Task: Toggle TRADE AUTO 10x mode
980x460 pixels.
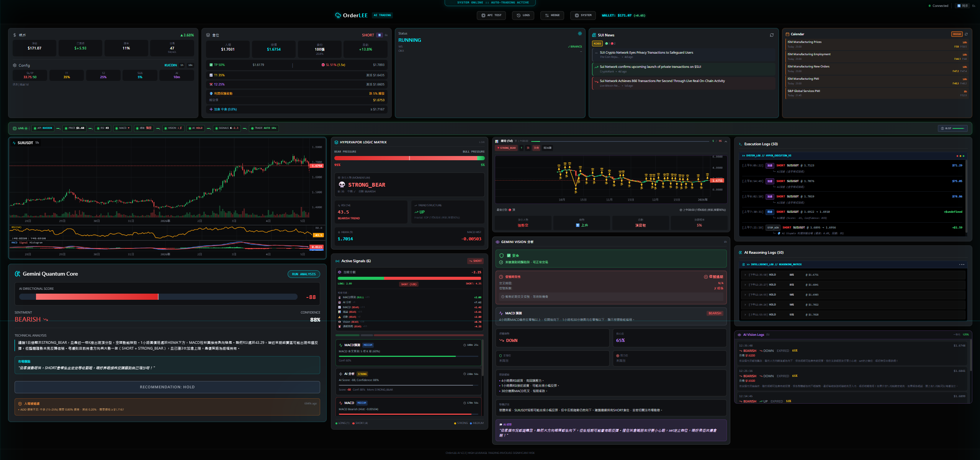Action: pyautogui.click(x=264, y=128)
